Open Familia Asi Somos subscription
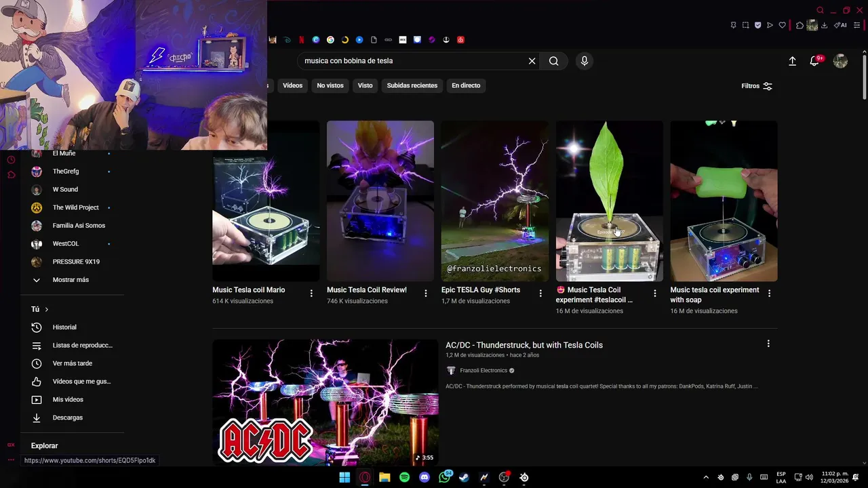Screen dimensions: 868x488 [x=79, y=226]
